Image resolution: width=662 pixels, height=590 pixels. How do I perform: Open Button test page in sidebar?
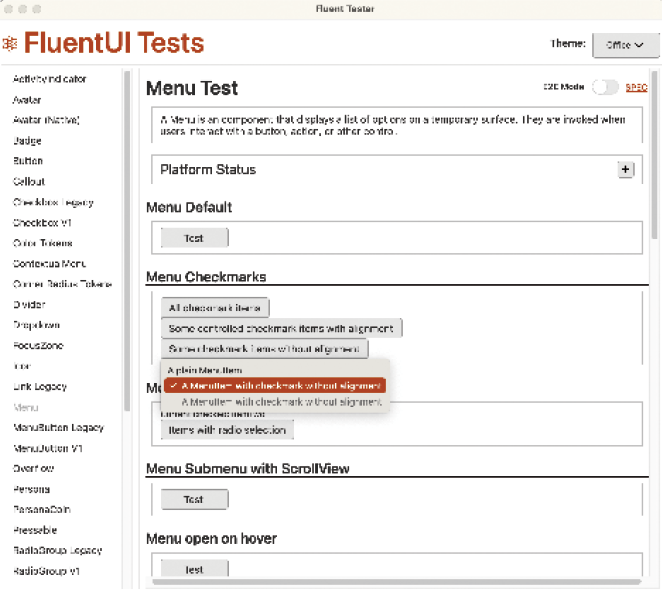(x=28, y=161)
